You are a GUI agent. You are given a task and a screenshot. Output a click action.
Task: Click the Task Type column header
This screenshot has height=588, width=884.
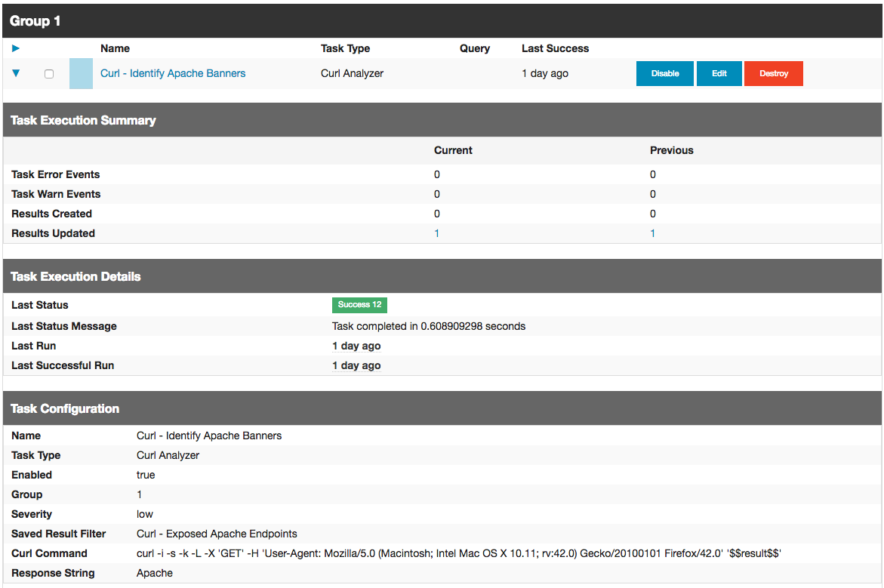pyautogui.click(x=346, y=48)
